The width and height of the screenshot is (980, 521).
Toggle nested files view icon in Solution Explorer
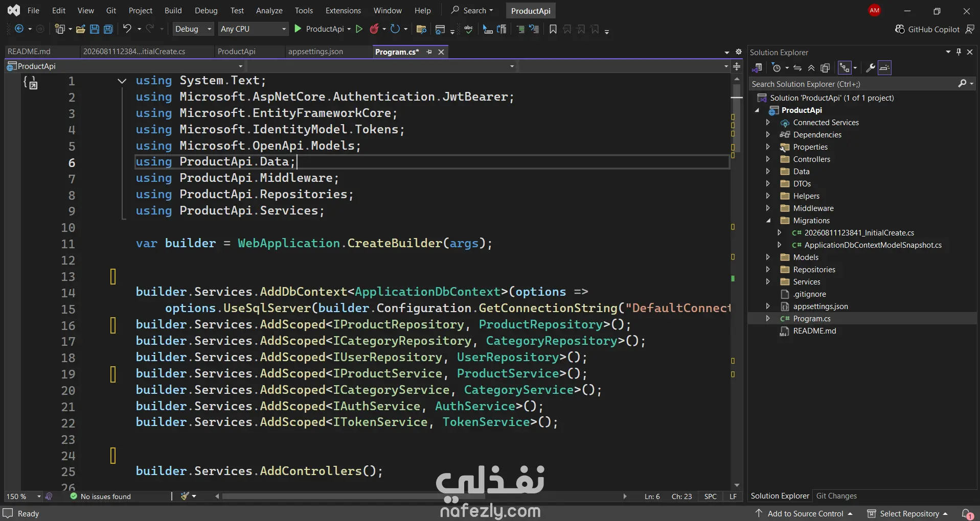click(845, 68)
